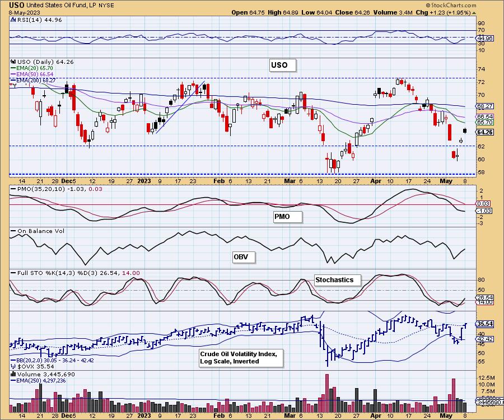Click the PMO '0.03' signal value tag
The width and height of the screenshot is (504, 420).
point(483,203)
